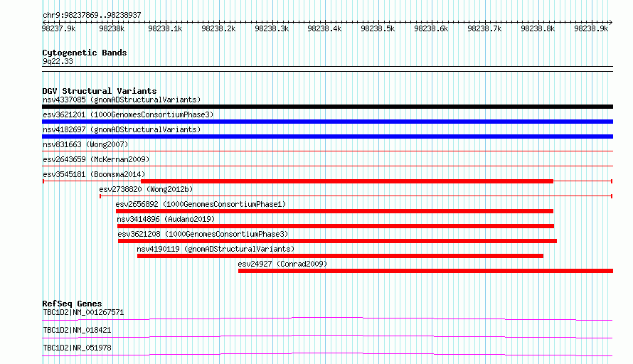Click ruler position 98238.3k
Viewport: 633px width, 364px height.
(272, 28)
